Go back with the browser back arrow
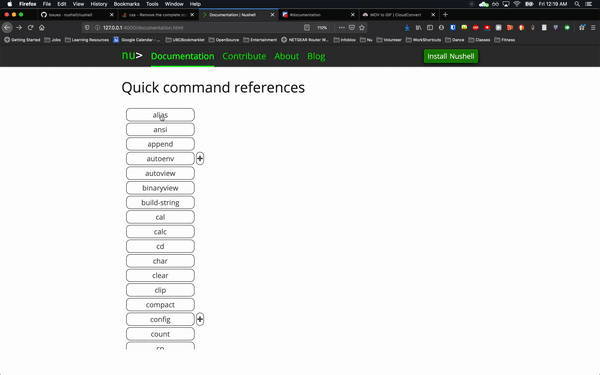 pos(7,28)
